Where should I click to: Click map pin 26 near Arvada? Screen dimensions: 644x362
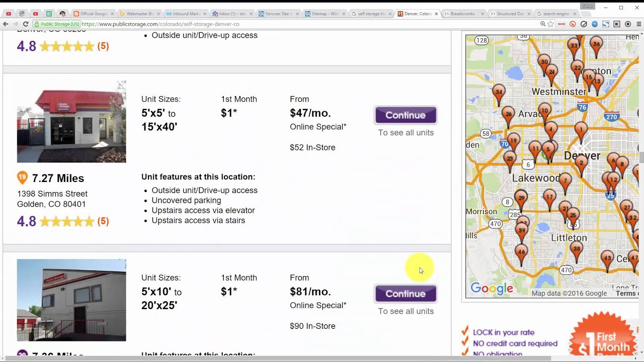508,116
